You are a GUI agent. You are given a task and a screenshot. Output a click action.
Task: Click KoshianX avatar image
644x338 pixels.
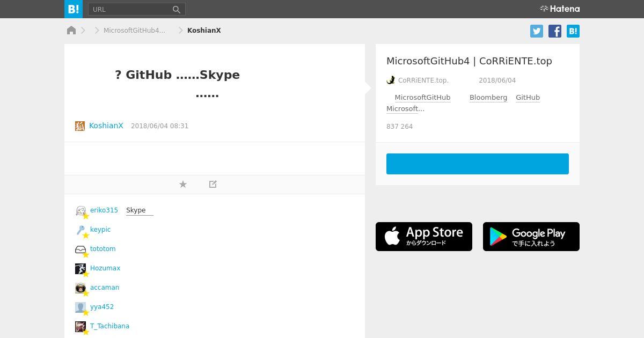(x=80, y=126)
